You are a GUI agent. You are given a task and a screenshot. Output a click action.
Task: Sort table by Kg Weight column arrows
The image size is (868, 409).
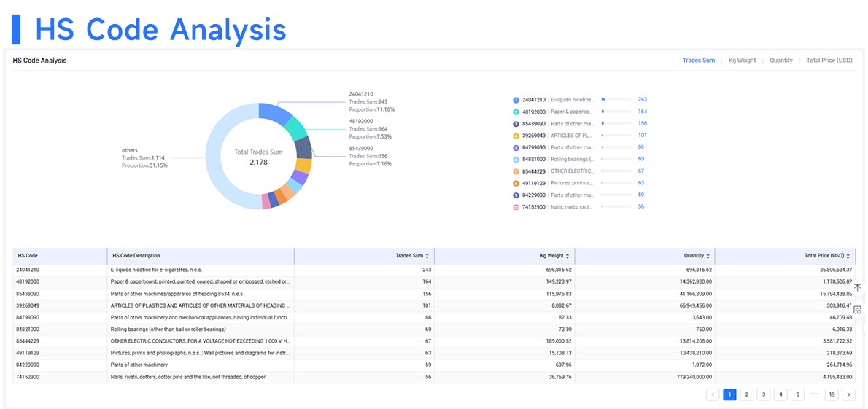(567, 256)
